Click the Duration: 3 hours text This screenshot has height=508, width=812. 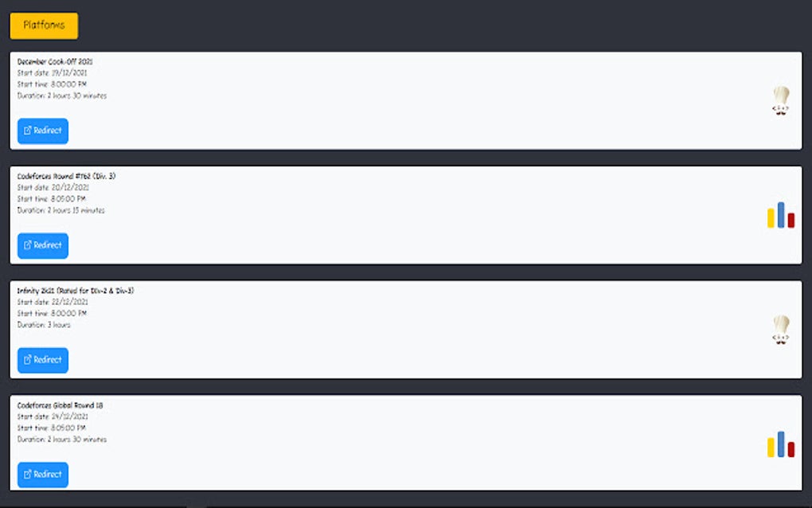pyautogui.click(x=44, y=325)
